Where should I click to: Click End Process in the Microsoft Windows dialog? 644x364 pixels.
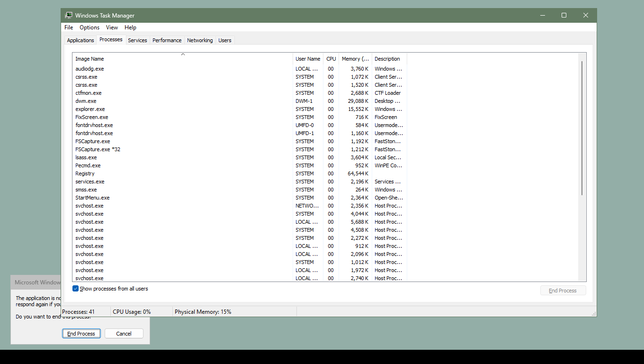[x=81, y=334]
